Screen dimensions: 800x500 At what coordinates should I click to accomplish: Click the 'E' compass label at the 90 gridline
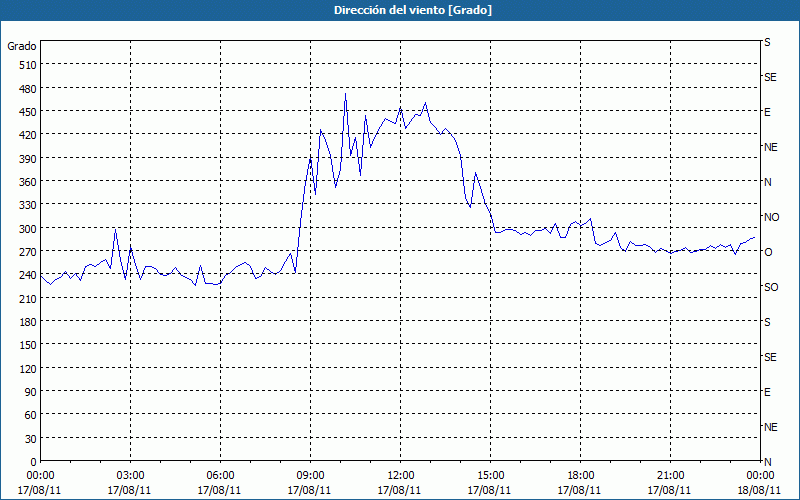tap(767, 392)
